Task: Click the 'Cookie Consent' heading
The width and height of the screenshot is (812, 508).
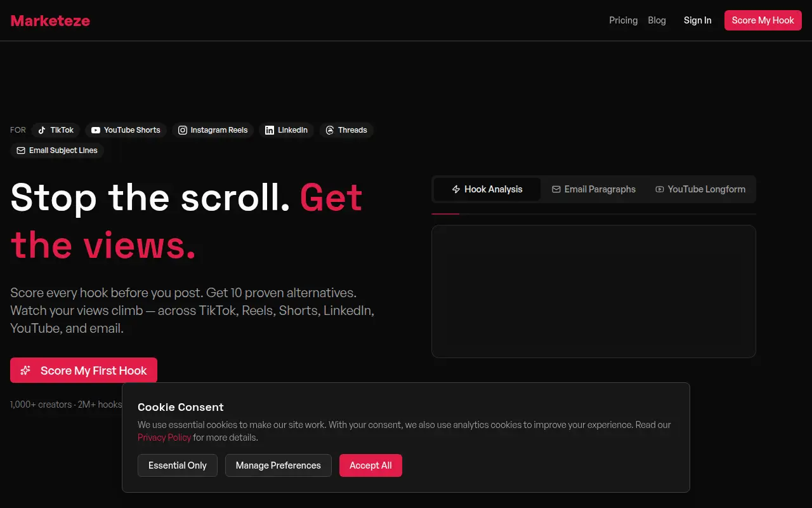Action: tap(181, 407)
